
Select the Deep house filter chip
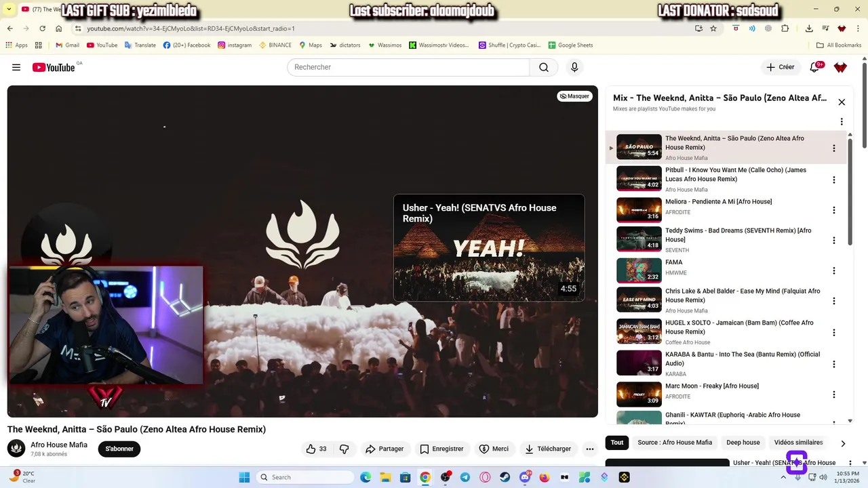click(743, 443)
